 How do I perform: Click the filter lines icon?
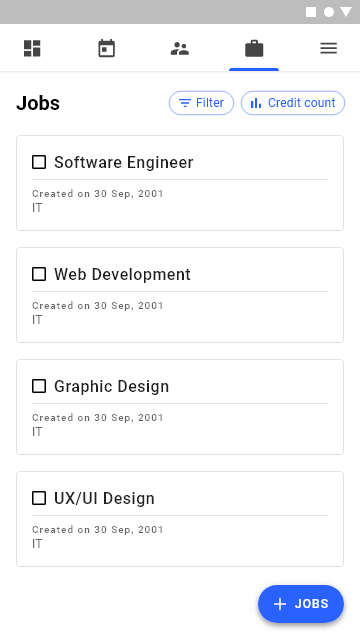185,103
